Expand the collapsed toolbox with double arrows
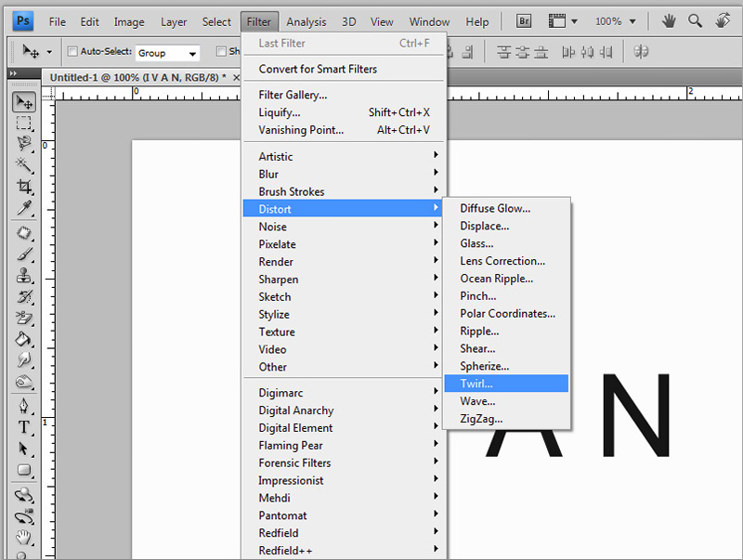The image size is (743, 560). click(x=13, y=72)
